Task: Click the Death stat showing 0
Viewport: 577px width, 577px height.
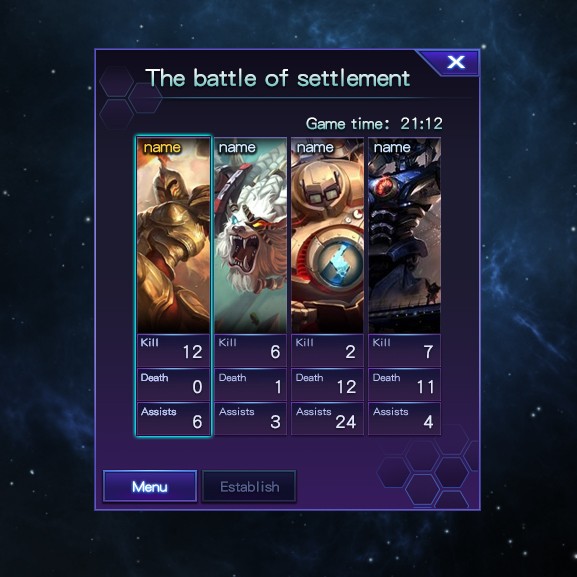Action: [174, 385]
